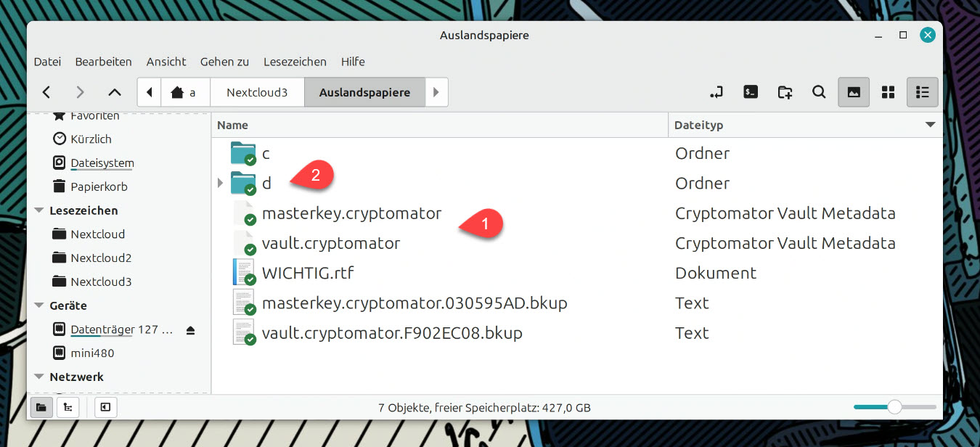This screenshot has width=980, height=447.
Task: Expand the folder d tree arrow
Action: click(221, 183)
